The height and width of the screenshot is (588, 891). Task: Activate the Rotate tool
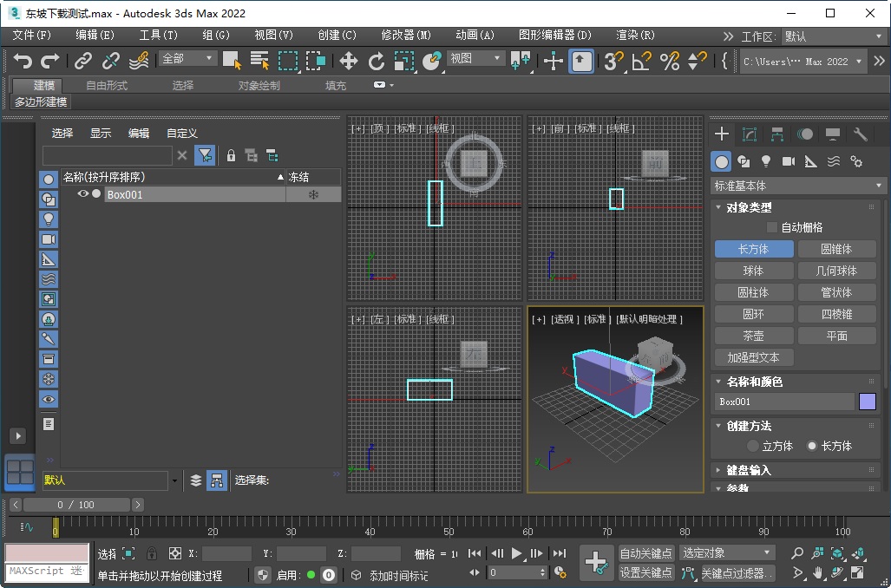[x=378, y=61]
